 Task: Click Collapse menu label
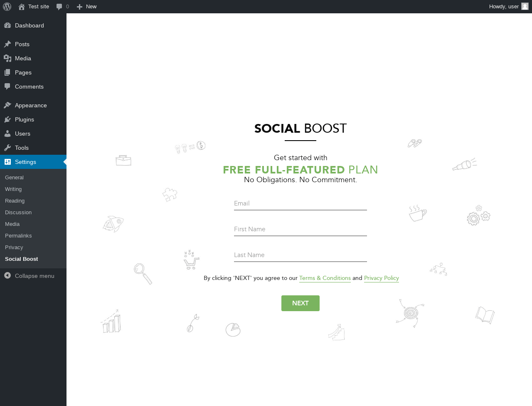34,276
